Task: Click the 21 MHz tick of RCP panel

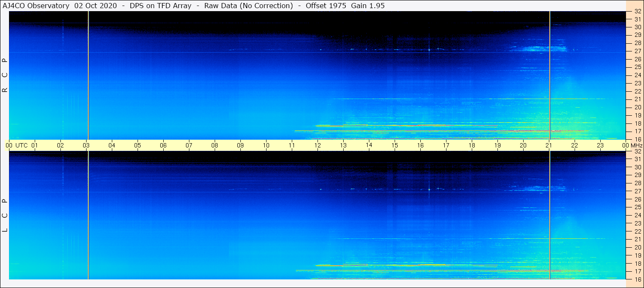Action: coord(637,99)
